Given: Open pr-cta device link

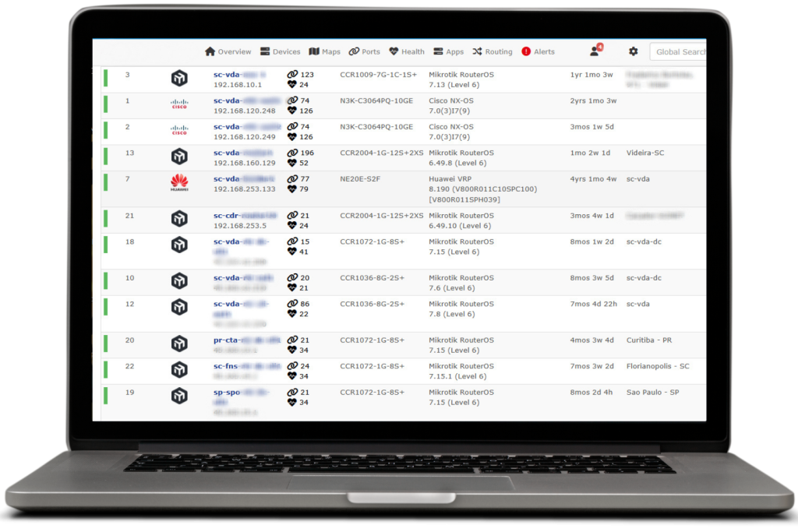Looking at the screenshot, I should pos(247,340).
